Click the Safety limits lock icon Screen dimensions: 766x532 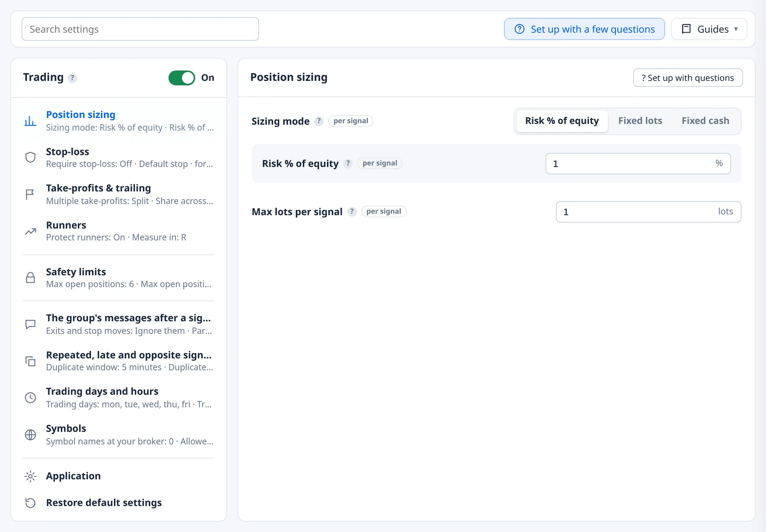pyautogui.click(x=30, y=278)
